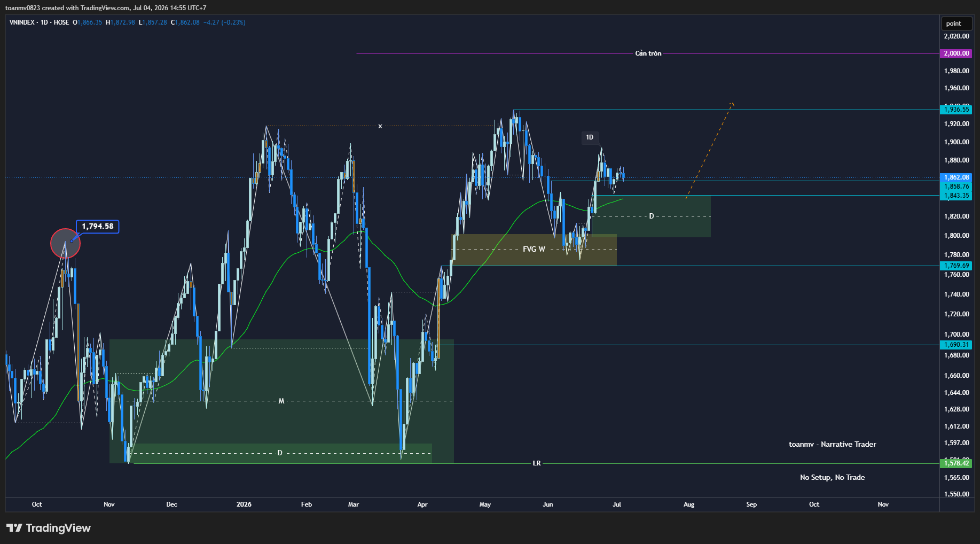Click the 'Sep' label on time axis
Screen dimensions: 980x544
751,504
